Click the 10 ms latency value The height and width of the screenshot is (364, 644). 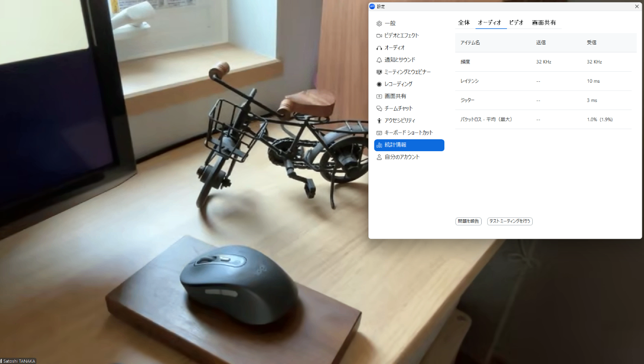593,81
